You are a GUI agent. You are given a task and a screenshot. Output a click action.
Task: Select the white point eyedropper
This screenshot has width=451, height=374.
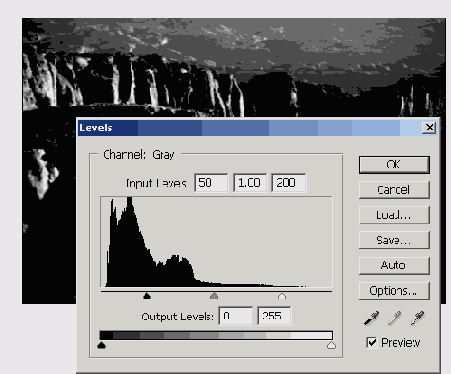[x=417, y=318]
